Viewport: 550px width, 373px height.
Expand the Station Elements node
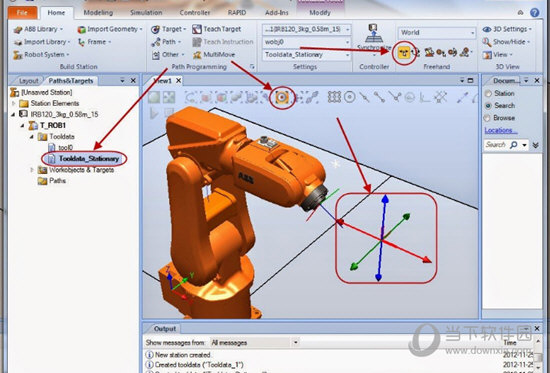pyautogui.click(x=14, y=103)
